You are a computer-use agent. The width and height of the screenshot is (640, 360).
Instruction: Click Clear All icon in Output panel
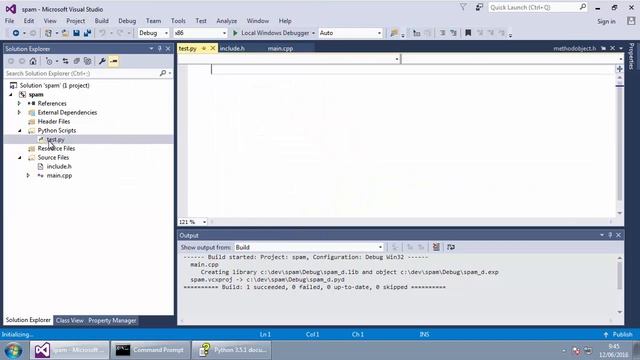pyautogui.click(x=436, y=247)
